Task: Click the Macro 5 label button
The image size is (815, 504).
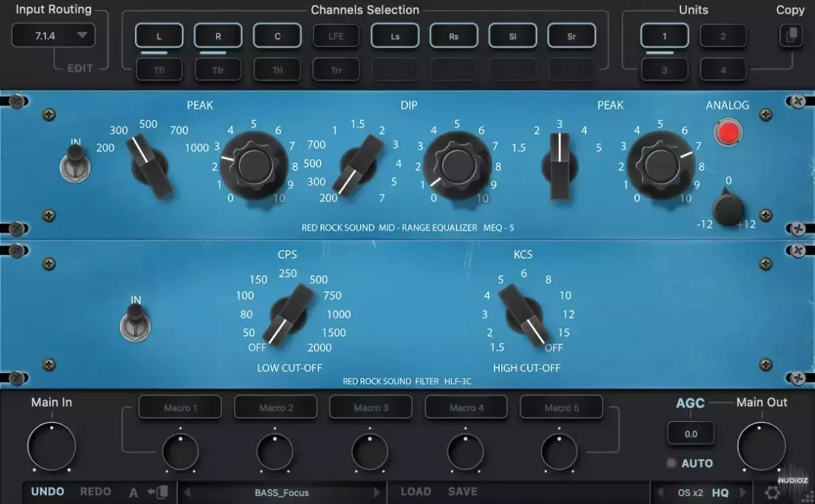Action: (561, 408)
